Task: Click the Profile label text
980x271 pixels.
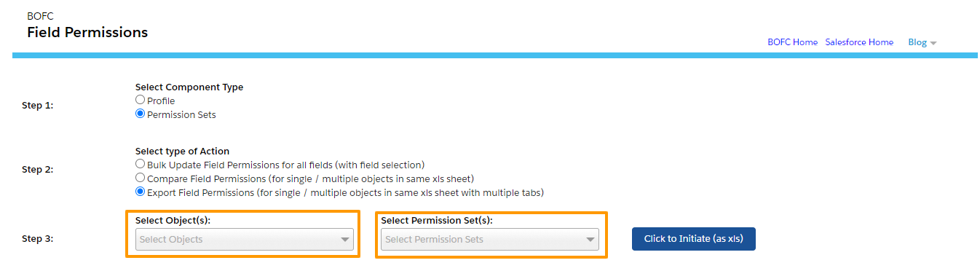Action: coord(161,101)
